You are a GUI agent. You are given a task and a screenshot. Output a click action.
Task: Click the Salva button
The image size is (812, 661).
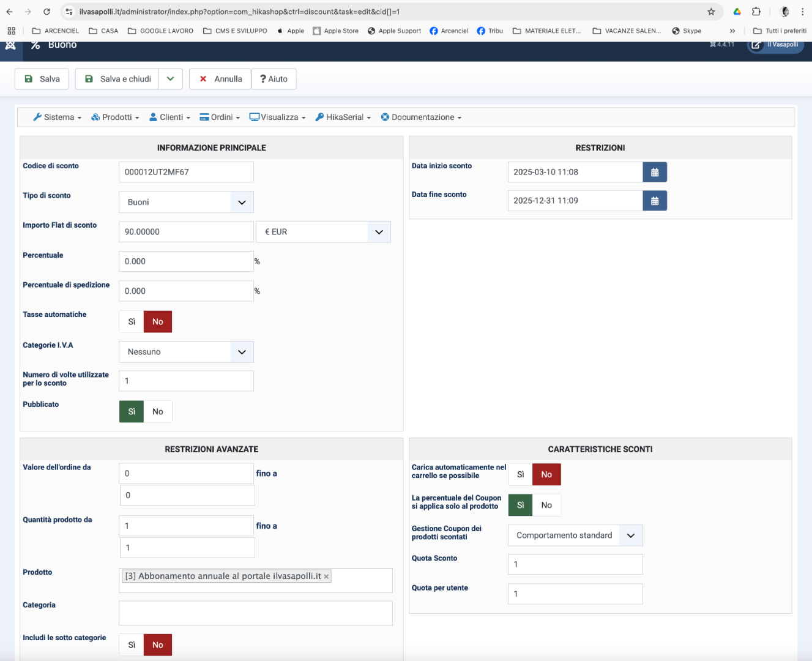(42, 79)
